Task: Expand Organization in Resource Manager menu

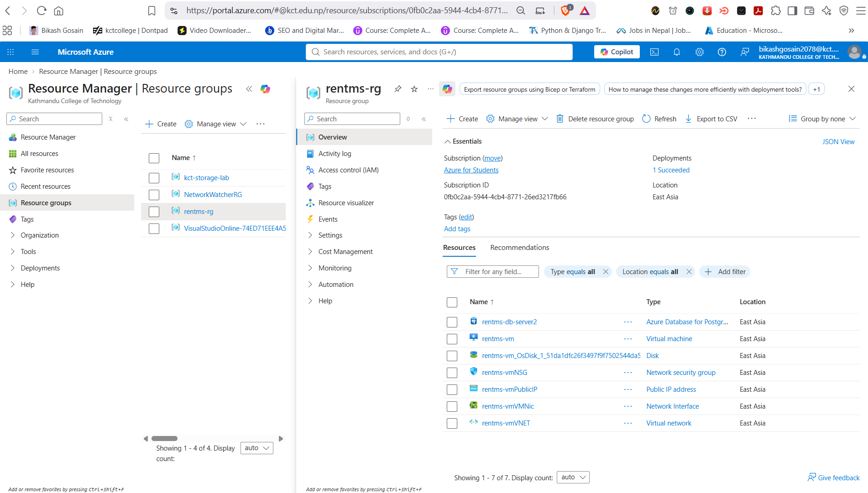Action: pyautogui.click(x=13, y=235)
